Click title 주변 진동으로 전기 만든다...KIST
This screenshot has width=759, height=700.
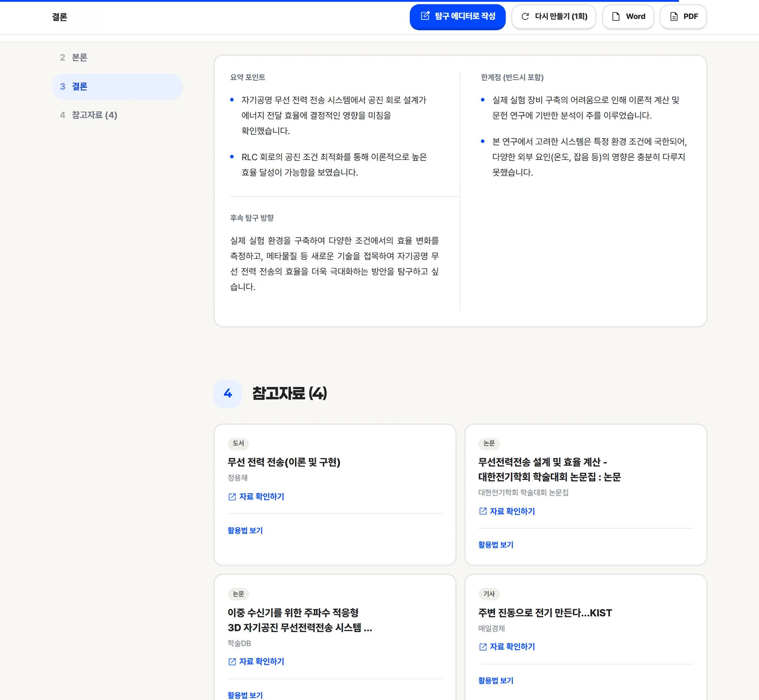(x=545, y=613)
